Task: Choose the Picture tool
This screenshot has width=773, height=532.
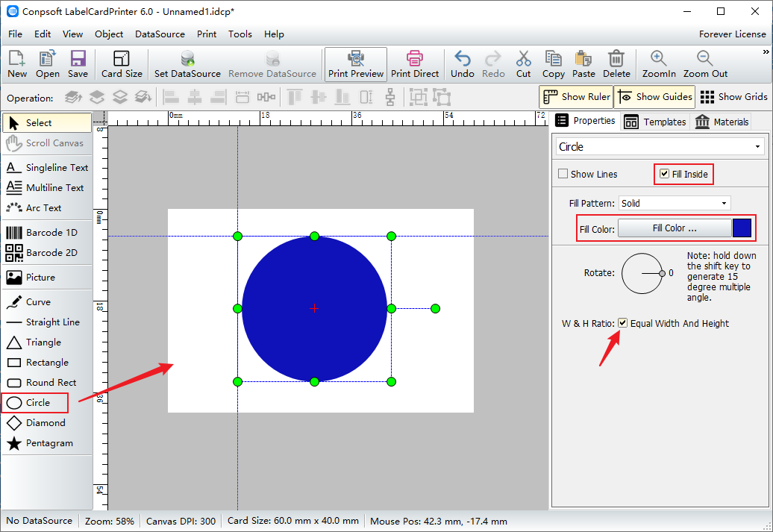Action: point(47,277)
